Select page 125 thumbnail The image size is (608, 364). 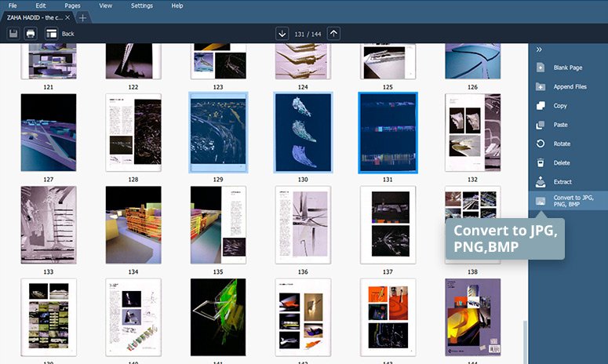pos(388,61)
